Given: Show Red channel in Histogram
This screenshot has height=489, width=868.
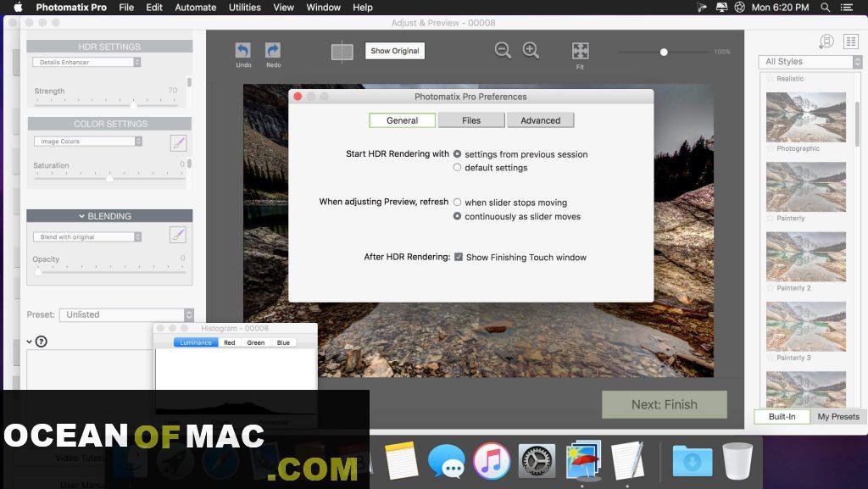Looking at the screenshot, I should pyautogui.click(x=229, y=342).
